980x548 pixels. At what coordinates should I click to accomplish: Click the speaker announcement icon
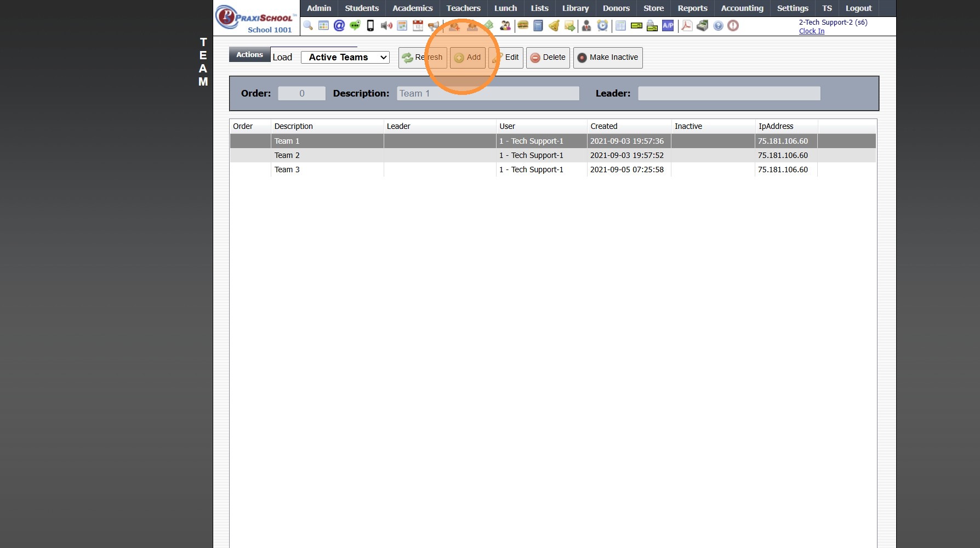pyautogui.click(x=386, y=26)
